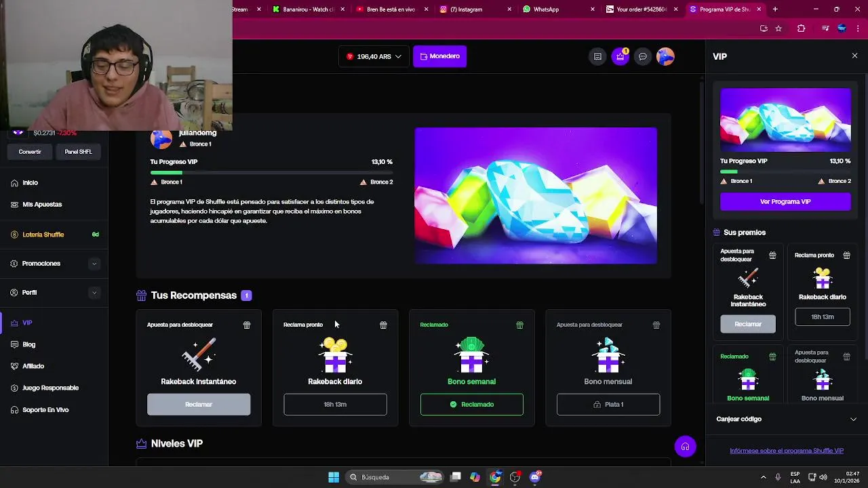Click gift icon on side panel Rakeback instantáneo
This screenshot has width=868, height=488.
[x=772, y=255]
